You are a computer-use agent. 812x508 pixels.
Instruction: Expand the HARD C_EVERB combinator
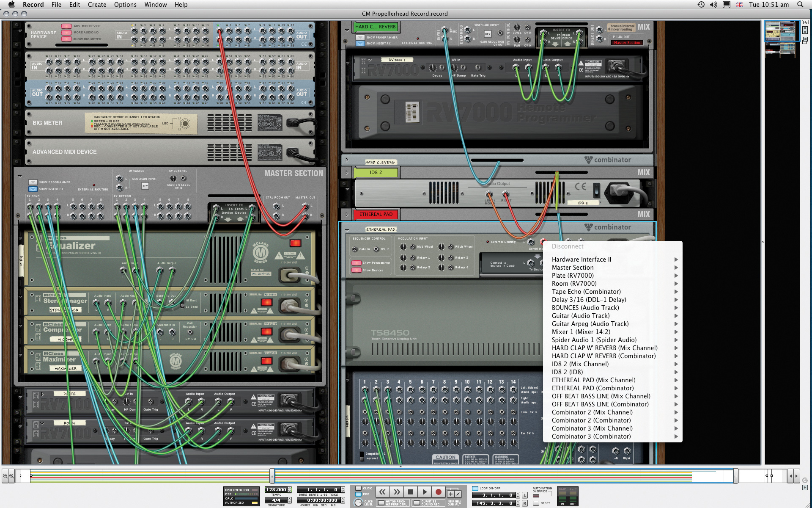click(x=347, y=160)
